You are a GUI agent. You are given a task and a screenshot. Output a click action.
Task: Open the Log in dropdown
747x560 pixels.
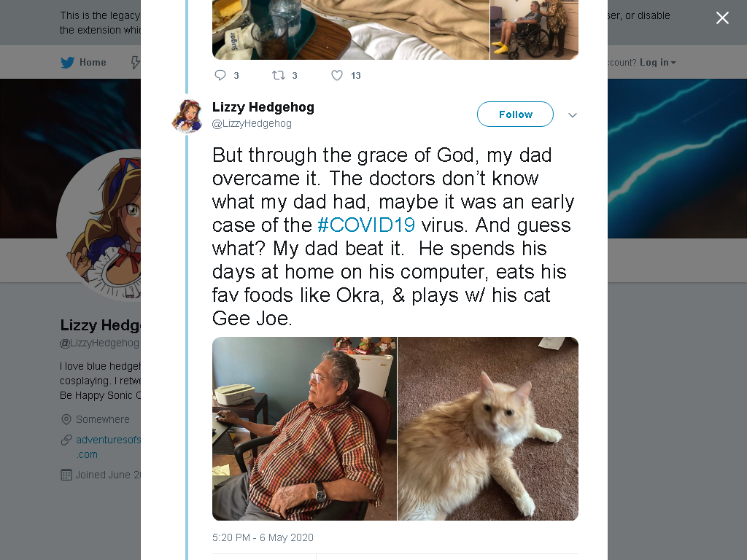657,63
